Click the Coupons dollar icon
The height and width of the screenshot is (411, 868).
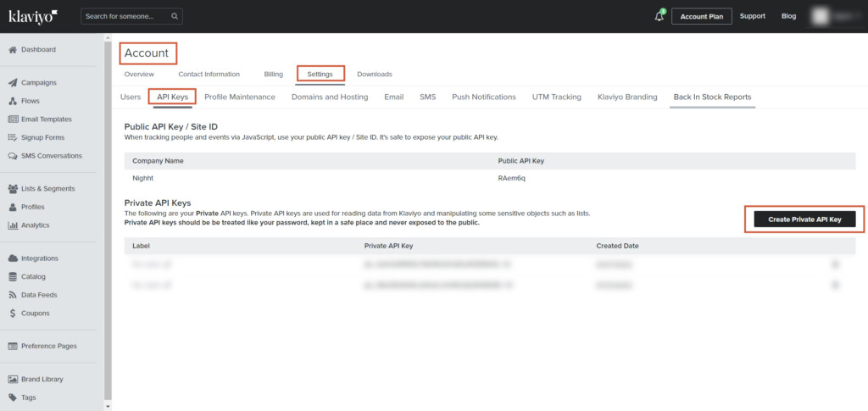pyautogui.click(x=13, y=313)
